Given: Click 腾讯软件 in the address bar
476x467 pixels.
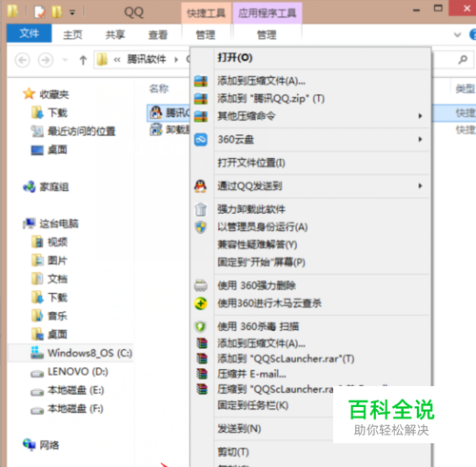Looking at the screenshot, I should (x=147, y=59).
